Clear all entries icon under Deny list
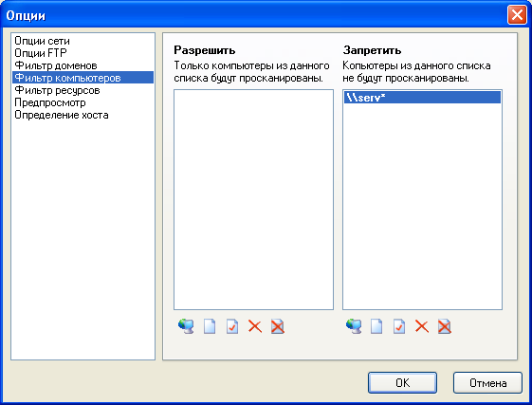The height and width of the screenshot is (405, 532). 445,326
